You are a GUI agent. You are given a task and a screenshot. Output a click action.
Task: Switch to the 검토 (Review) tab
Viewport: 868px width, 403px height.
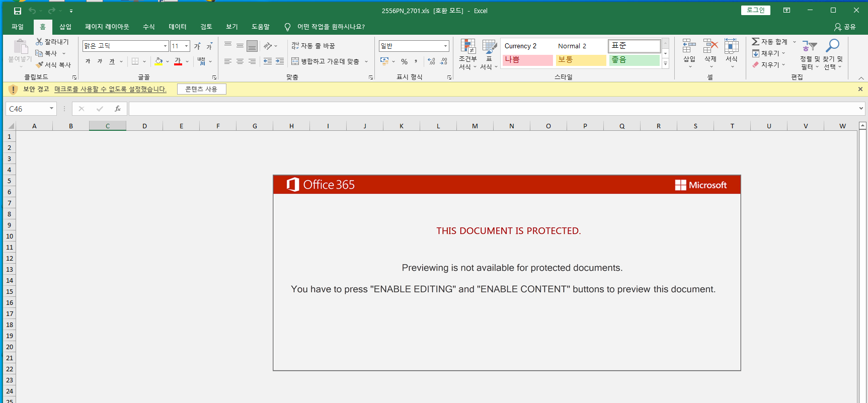(206, 27)
